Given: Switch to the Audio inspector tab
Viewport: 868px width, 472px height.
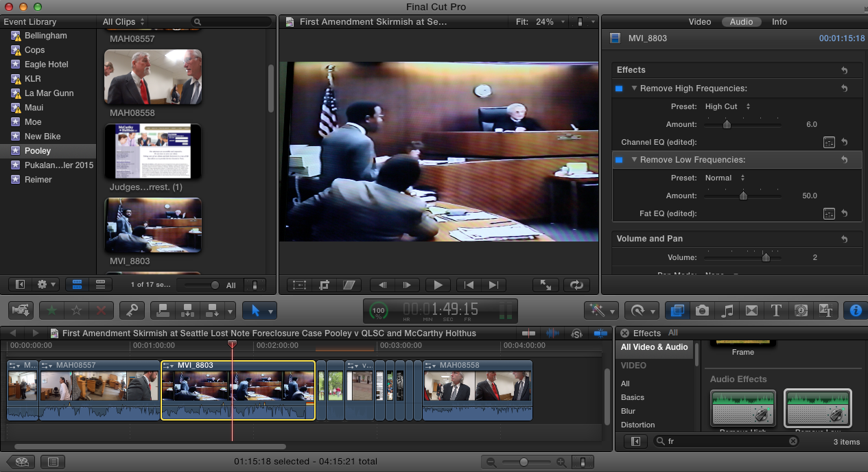Looking at the screenshot, I should point(741,22).
